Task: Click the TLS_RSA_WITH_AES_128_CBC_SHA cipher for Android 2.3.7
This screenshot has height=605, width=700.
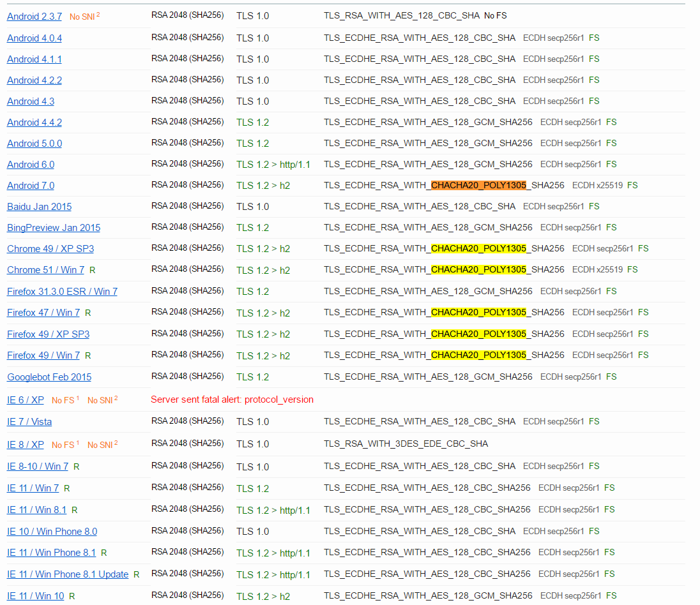Action: pyautogui.click(x=402, y=15)
